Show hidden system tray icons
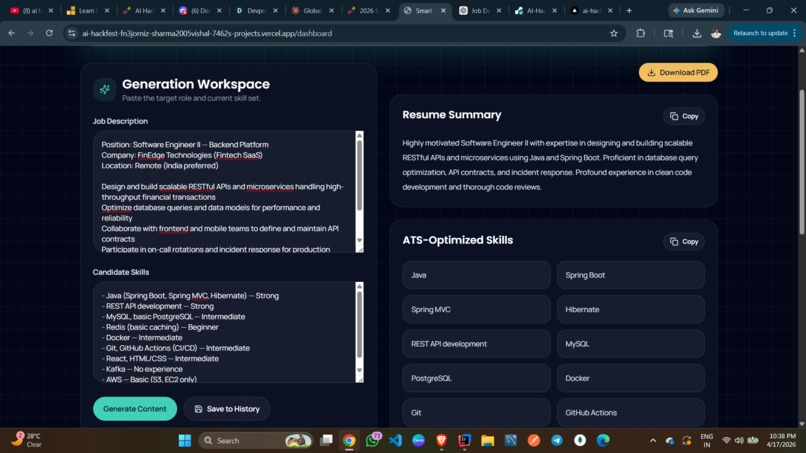Viewport: 806px width, 453px height. coord(653,441)
